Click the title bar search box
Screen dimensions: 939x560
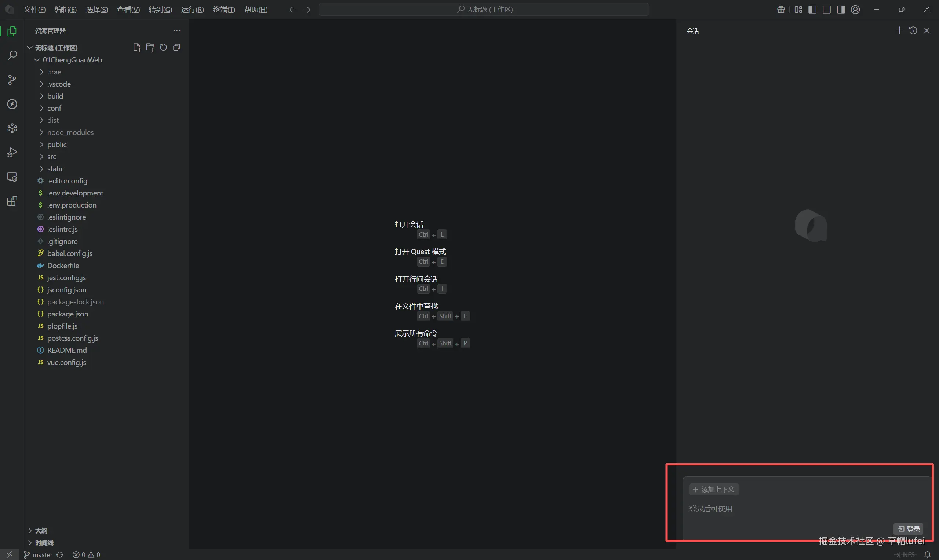click(x=484, y=10)
